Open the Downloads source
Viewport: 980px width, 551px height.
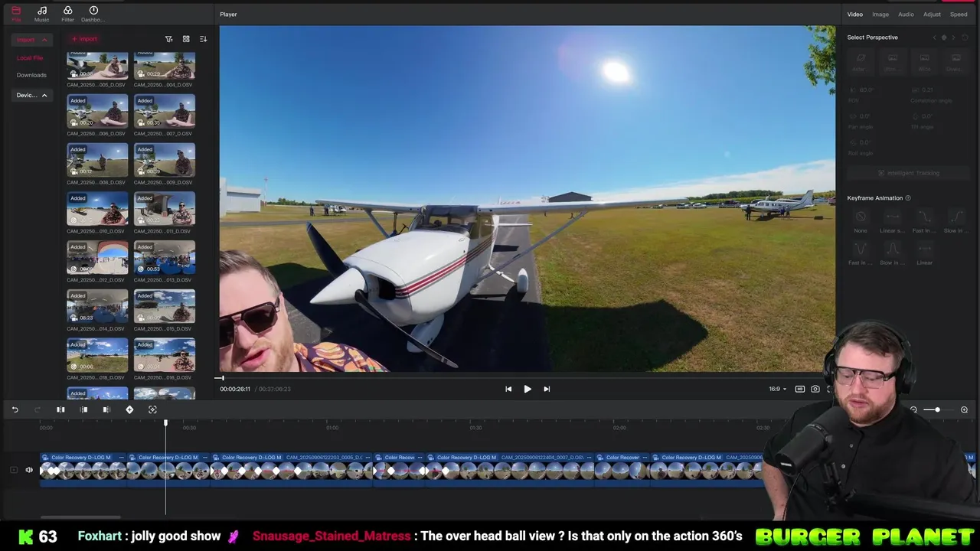[31, 75]
